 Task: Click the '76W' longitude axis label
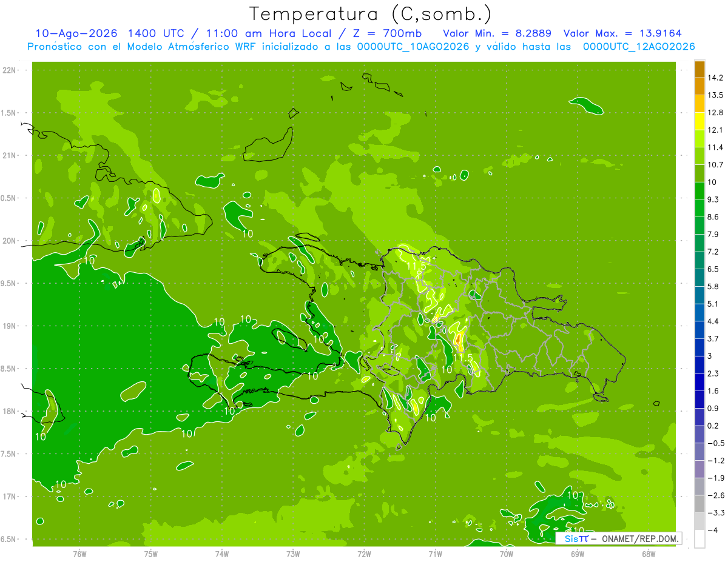coord(79,554)
